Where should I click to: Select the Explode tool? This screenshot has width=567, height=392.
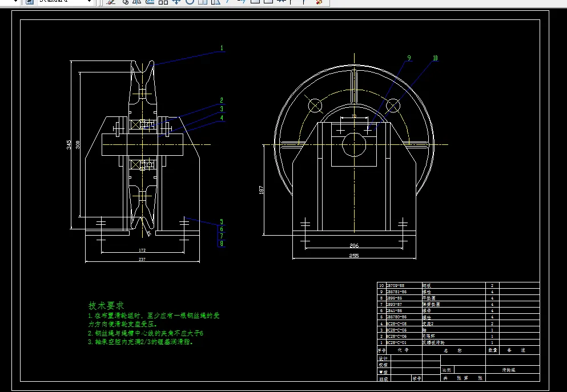tap(319, 2)
